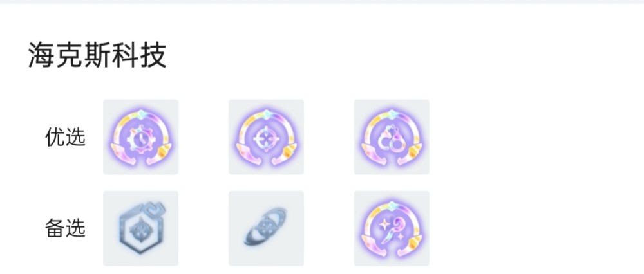View the clock gear Hextech augment details
644x274 pixels.
pyautogui.click(x=140, y=137)
